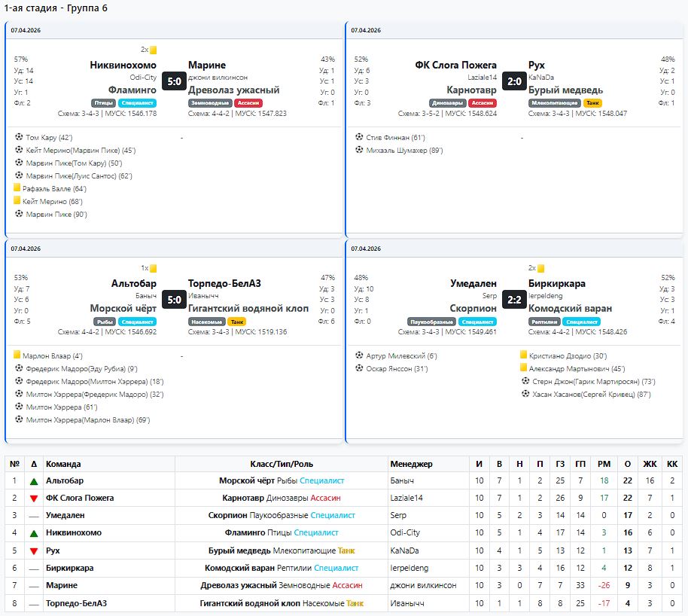Click the yellow card icon above Биркиркара in the match card
The width and height of the screenshot is (688, 616).
tap(540, 268)
